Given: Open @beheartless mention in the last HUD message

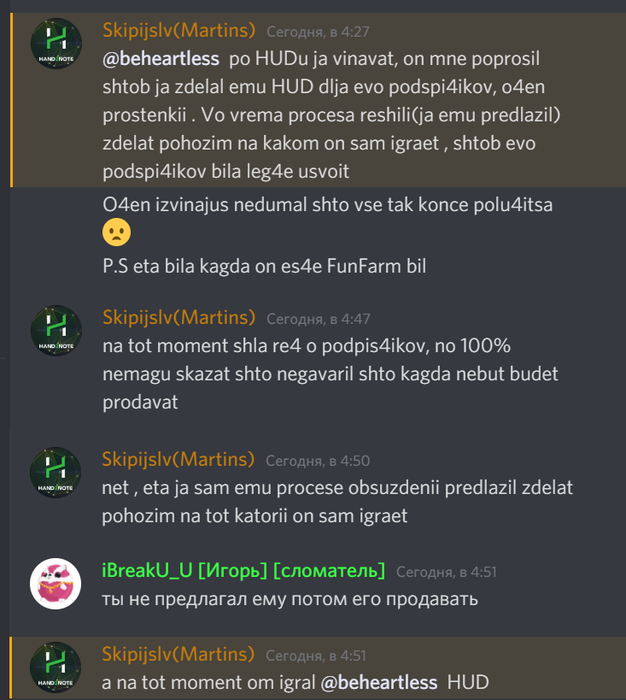Looking at the screenshot, I should 379,683.
